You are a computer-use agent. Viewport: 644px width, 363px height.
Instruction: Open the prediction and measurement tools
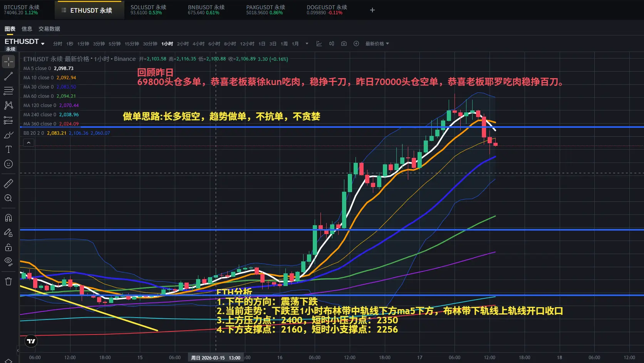pos(8,120)
